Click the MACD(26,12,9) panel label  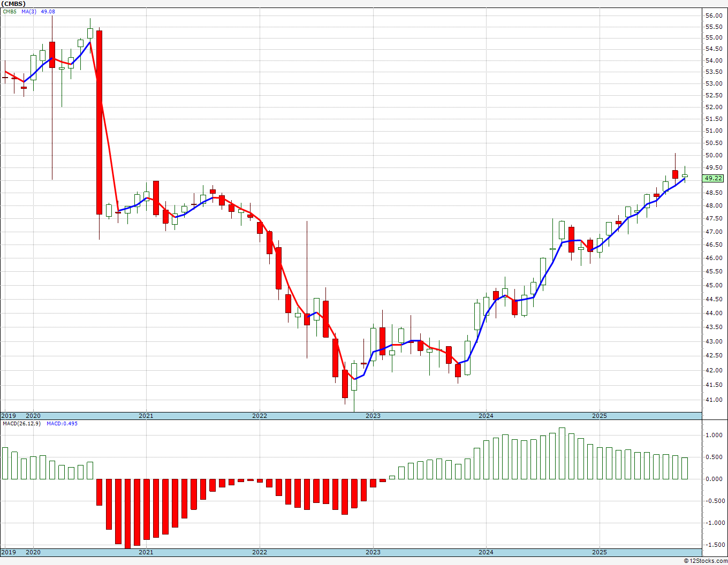(x=20, y=424)
